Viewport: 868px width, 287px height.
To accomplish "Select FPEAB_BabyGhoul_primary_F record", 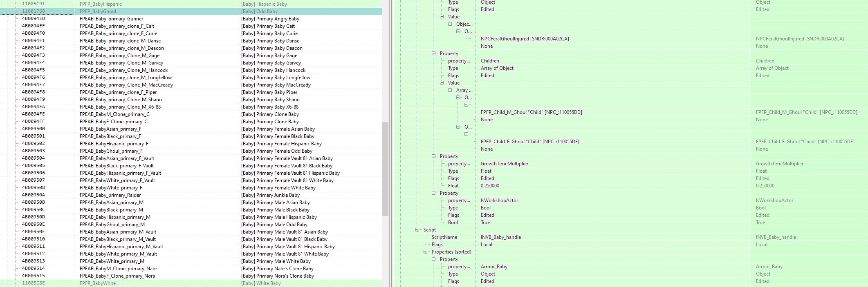I will pyautogui.click(x=191, y=151).
